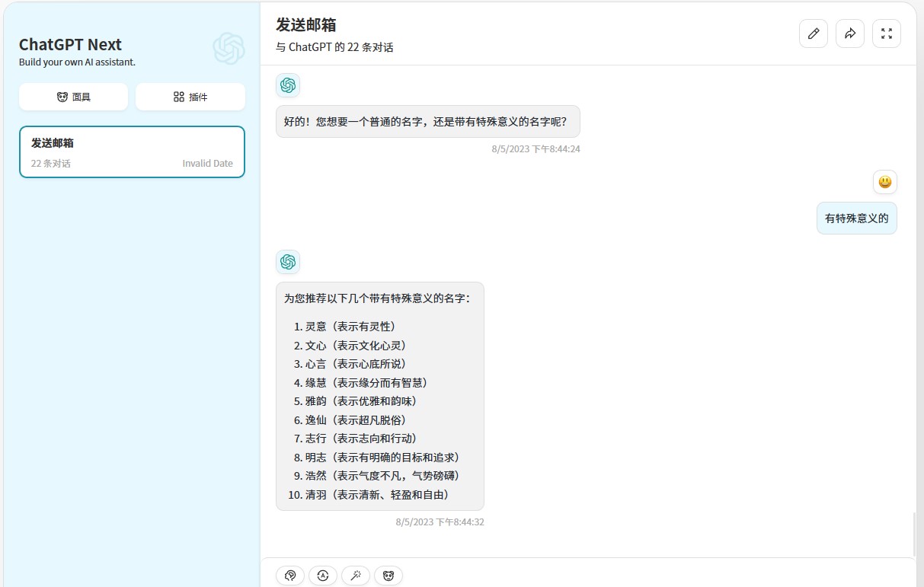Screen dimensions: 924x587
Task: Open the chat settings brain icon
Action: (290, 576)
